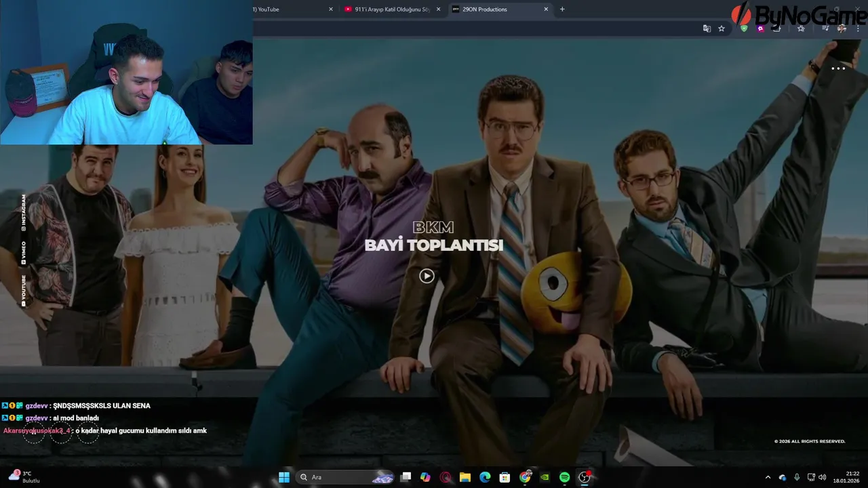Open Opera GX from the taskbar
Image resolution: width=868 pixels, height=488 pixels.
pyautogui.click(x=446, y=477)
